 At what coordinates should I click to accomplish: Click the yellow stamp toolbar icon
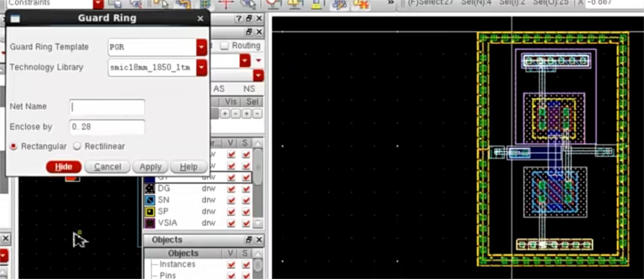click(316, 4)
